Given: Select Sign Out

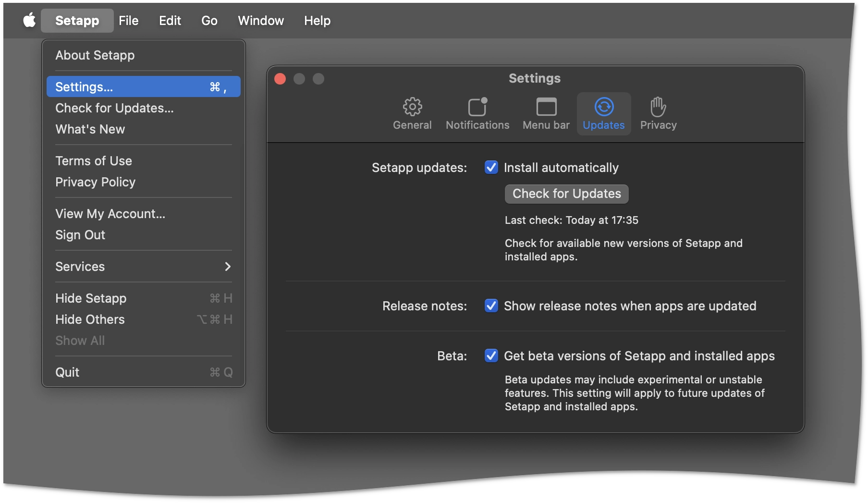Looking at the screenshot, I should (144, 235).
